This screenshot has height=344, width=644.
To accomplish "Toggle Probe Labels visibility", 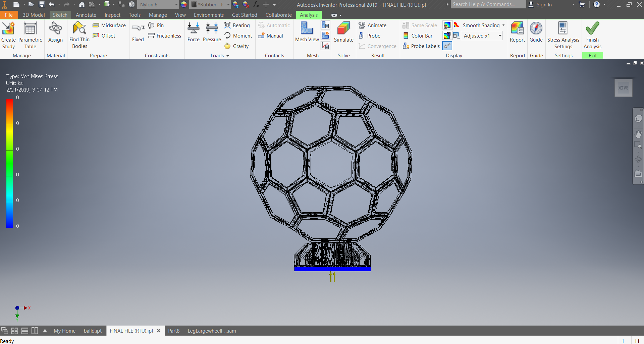I will (421, 46).
